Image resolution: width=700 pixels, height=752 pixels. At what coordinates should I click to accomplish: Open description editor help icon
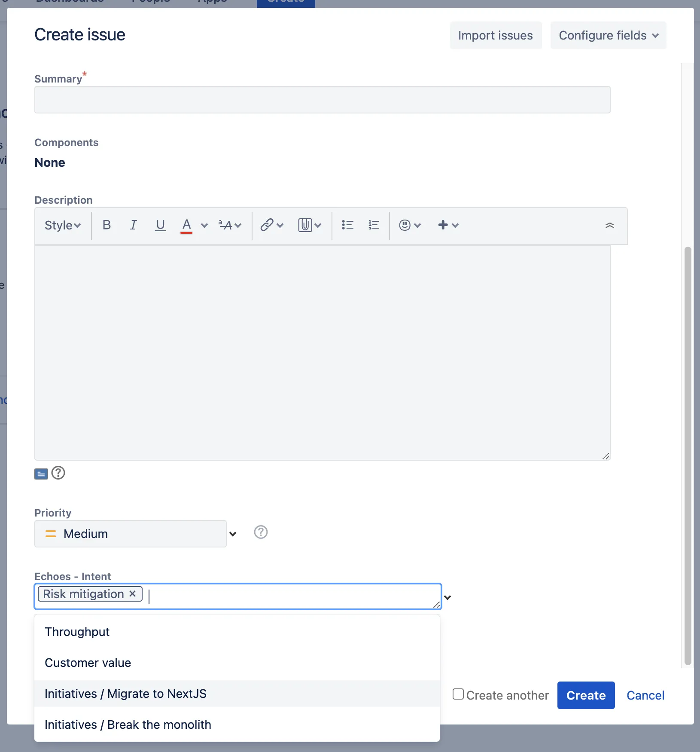(x=58, y=473)
